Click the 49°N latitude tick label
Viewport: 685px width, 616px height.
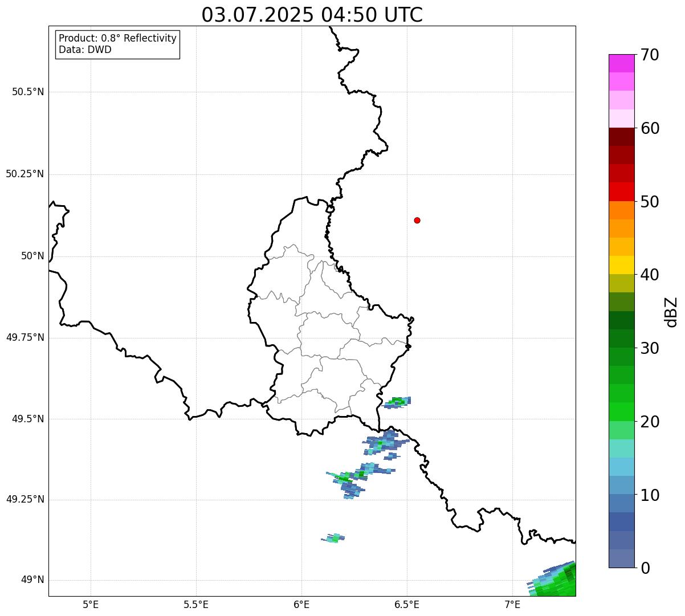tap(32, 580)
